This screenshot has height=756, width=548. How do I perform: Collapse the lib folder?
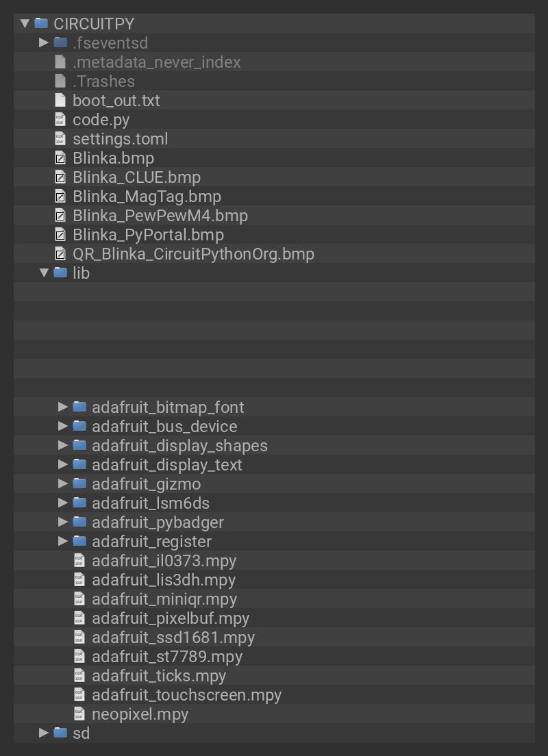point(45,273)
